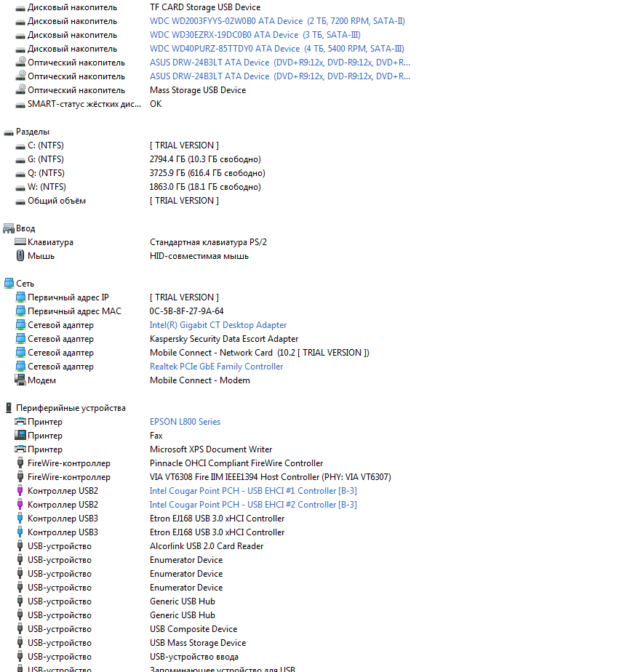Screen dimensions: 640x672
Task: Click the Сеть section monitor icon
Action: point(9,284)
